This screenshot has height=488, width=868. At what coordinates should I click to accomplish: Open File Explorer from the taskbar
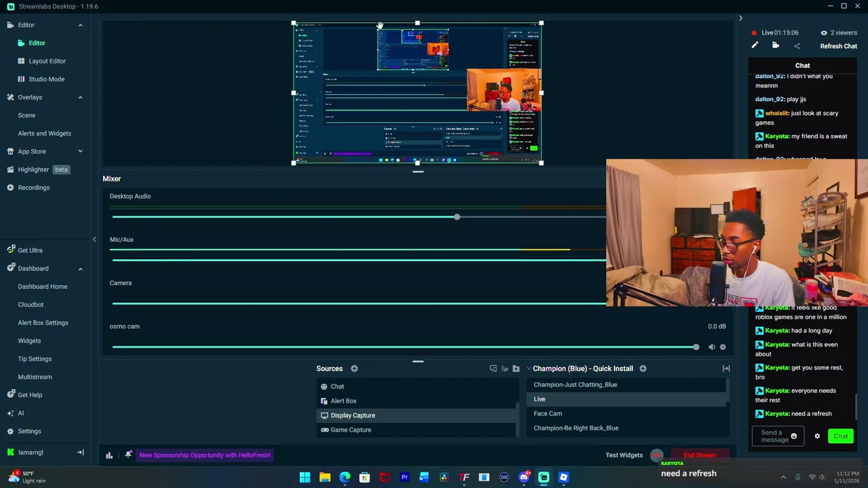(x=325, y=477)
